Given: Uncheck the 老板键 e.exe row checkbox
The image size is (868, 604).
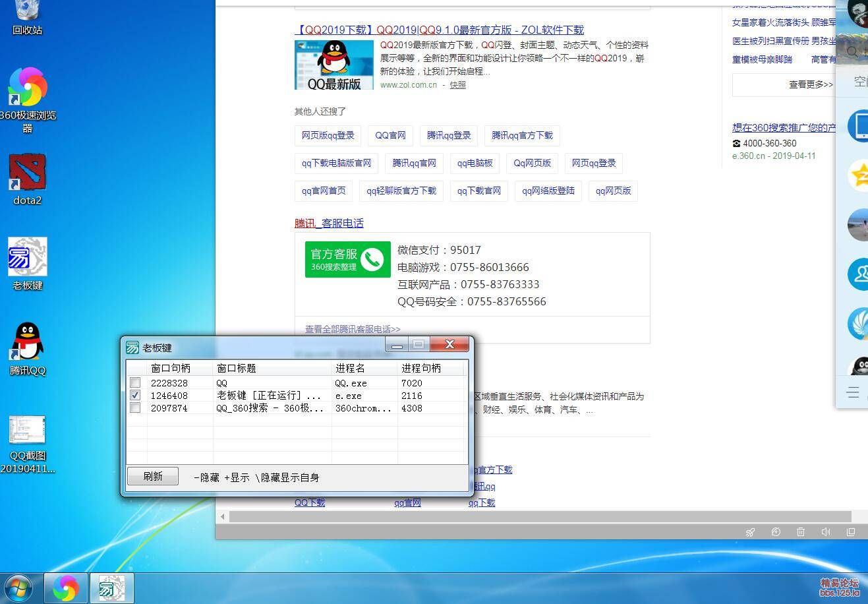Looking at the screenshot, I should (x=135, y=395).
